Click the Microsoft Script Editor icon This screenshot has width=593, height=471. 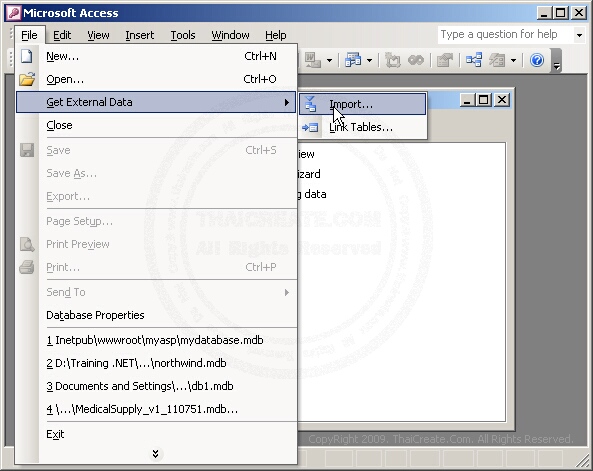tap(416, 60)
